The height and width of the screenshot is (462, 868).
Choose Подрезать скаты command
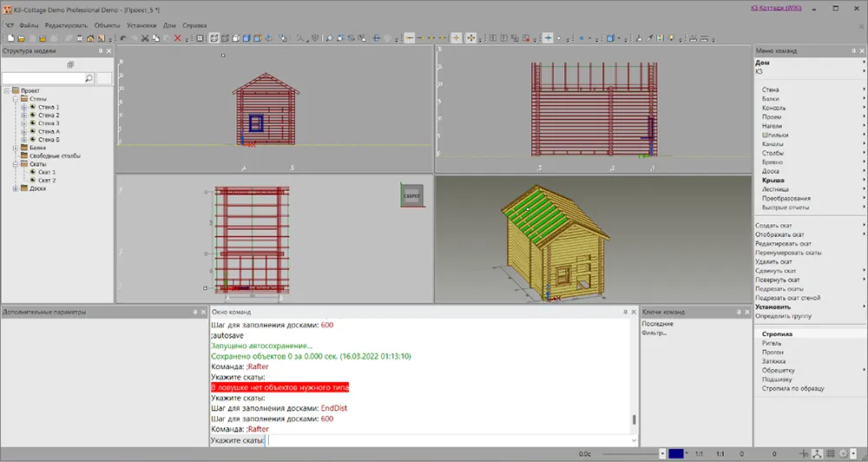tap(779, 288)
